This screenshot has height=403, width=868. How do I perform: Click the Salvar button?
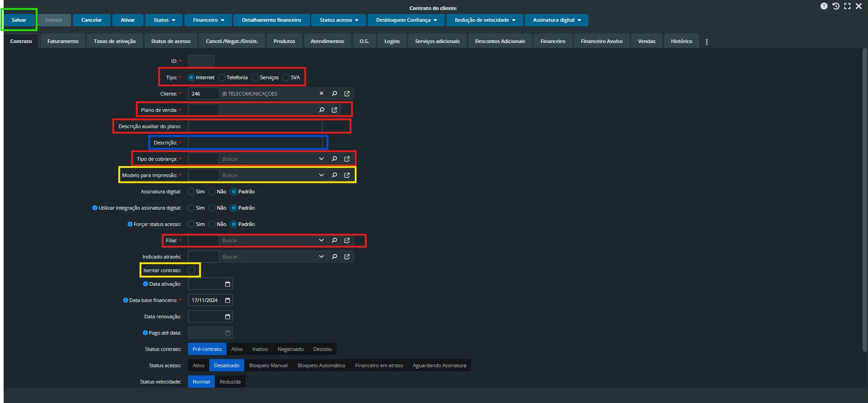click(x=19, y=20)
